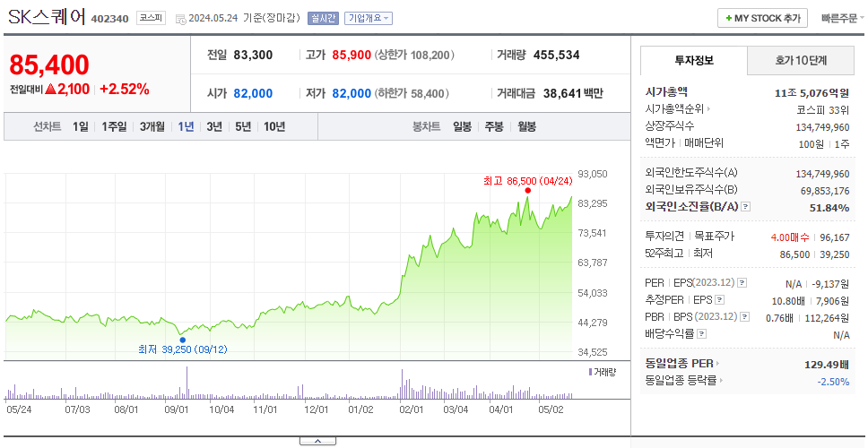Click 액면가 value 100원
The width and height of the screenshot is (868, 448).
point(811,143)
